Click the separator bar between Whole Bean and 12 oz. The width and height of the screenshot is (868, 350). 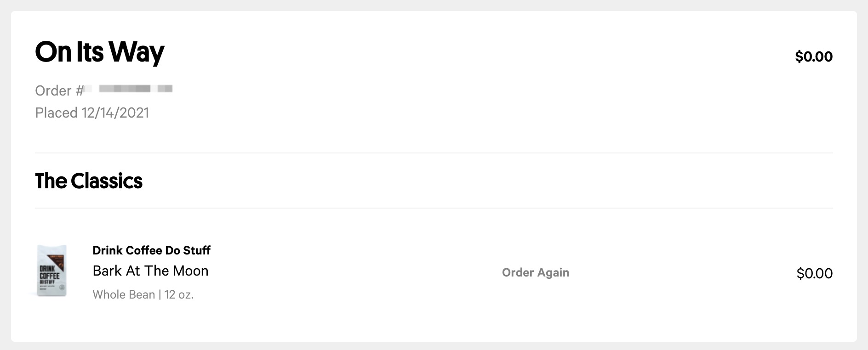click(x=160, y=294)
